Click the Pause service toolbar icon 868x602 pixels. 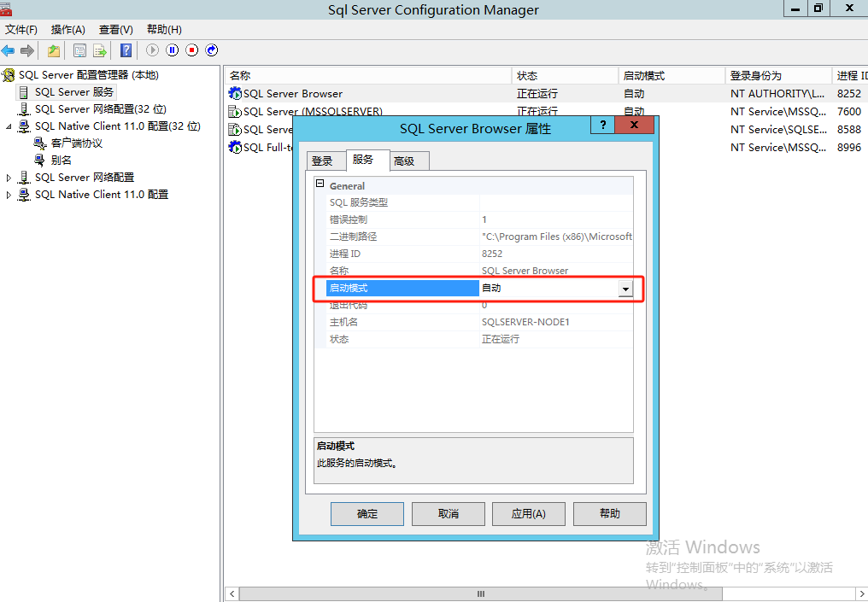[x=173, y=50]
